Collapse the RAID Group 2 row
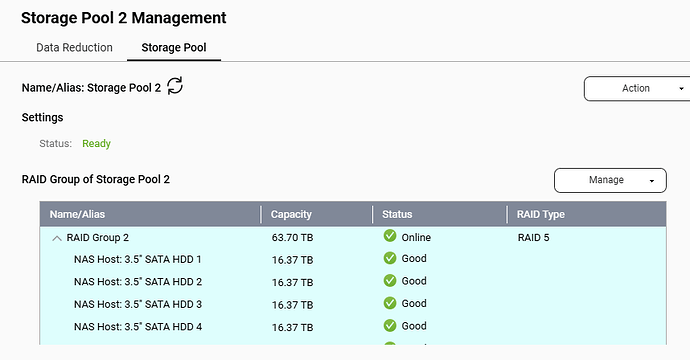Image resolution: width=690 pixels, height=360 pixels. (x=57, y=239)
